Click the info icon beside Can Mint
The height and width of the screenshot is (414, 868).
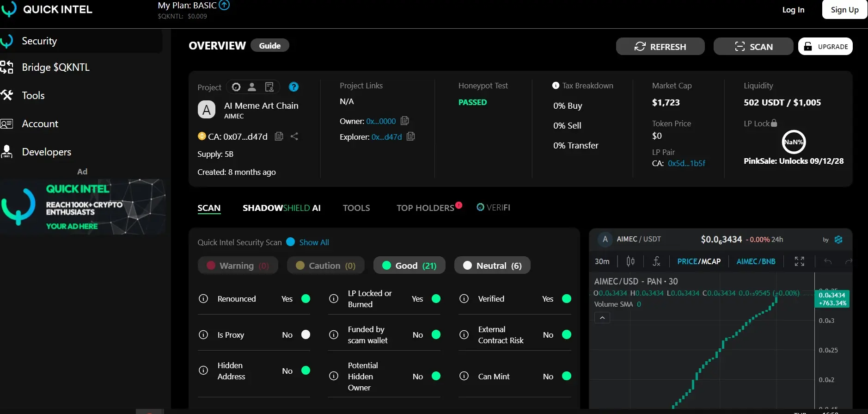(464, 376)
